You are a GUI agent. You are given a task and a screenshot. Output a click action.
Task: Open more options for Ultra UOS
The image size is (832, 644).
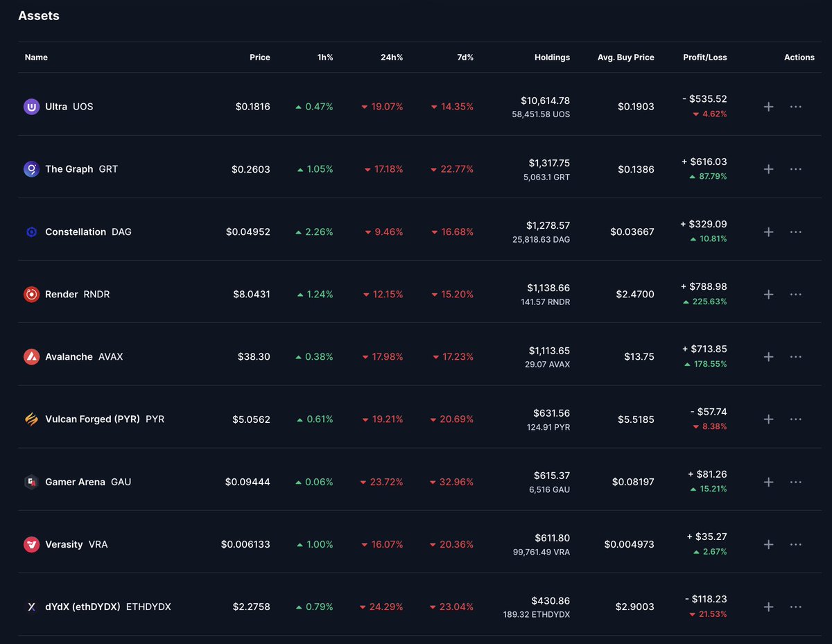pyautogui.click(x=796, y=107)
